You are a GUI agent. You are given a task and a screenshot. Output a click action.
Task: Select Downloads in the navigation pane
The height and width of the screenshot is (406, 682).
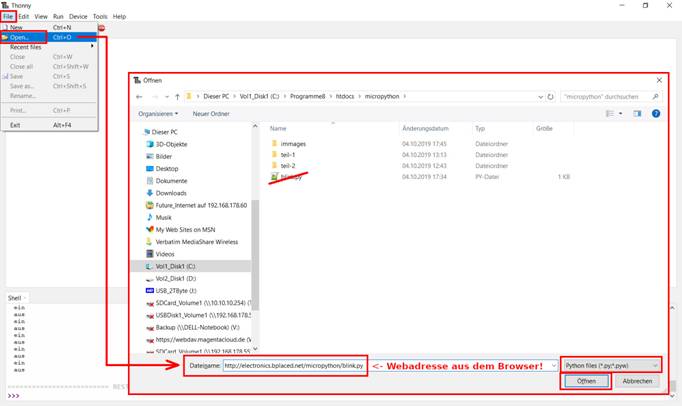171,192
